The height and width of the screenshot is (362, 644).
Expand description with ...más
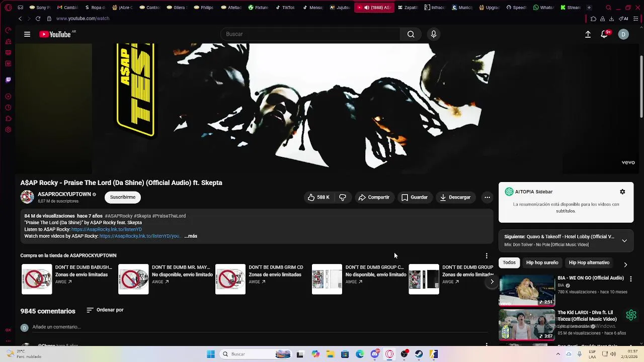click(191, 236)
